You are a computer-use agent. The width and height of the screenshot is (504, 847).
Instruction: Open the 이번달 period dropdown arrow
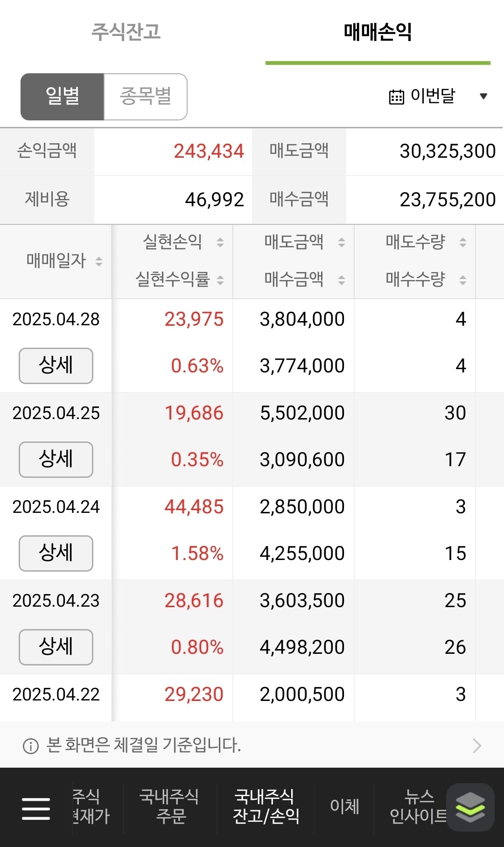(483, 96)
